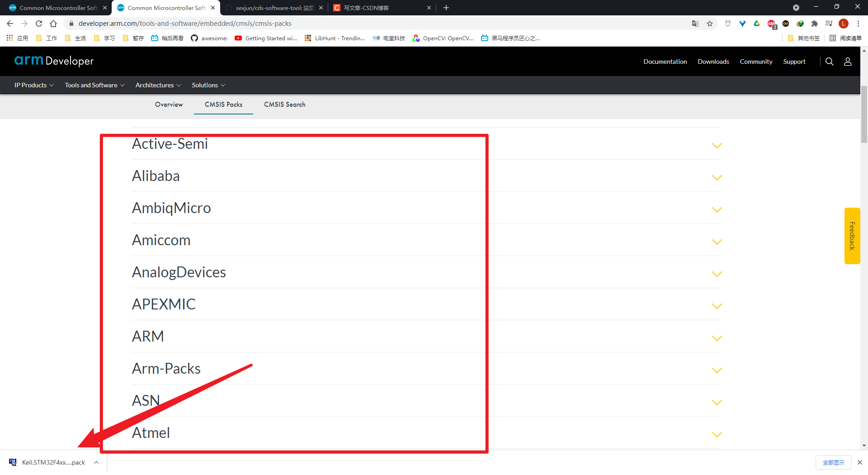Click the arm Developer logo

[54, 61]
